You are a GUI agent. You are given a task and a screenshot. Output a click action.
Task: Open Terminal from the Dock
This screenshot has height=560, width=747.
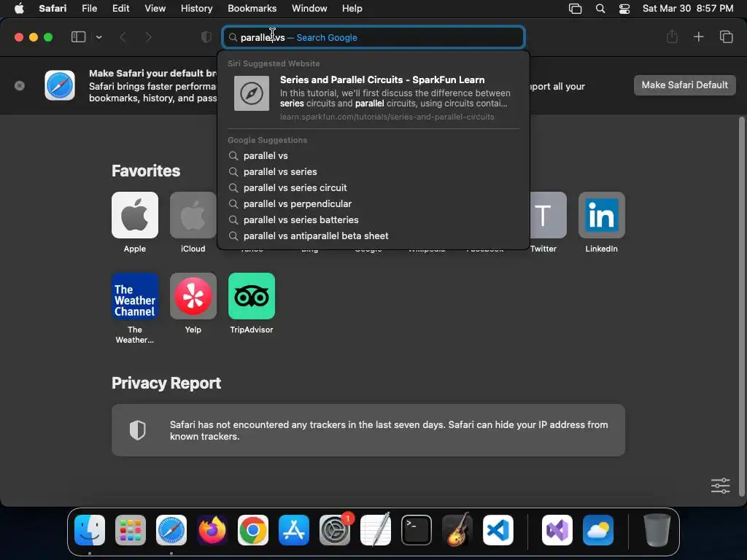click(417, 530)
